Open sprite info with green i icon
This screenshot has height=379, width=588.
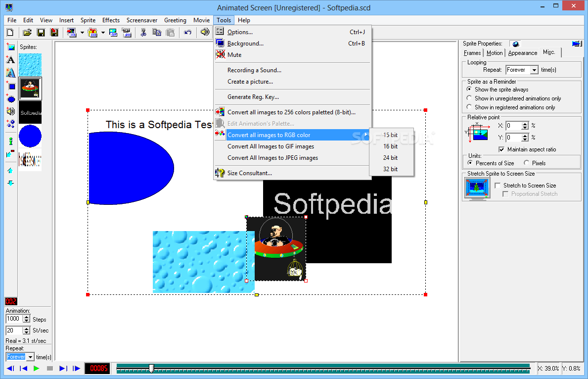pyautogui.click(x=10, y=141)
